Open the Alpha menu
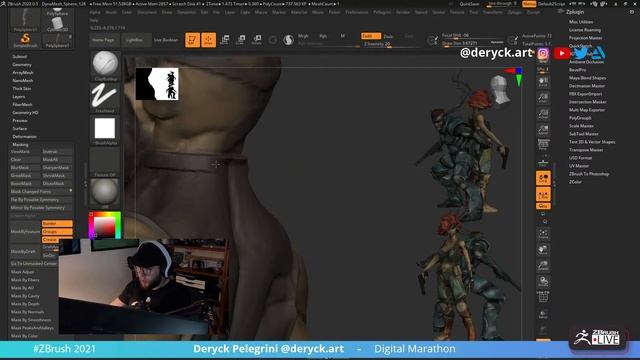The height and width of the screenshot is (360, 640). (95, 12)
